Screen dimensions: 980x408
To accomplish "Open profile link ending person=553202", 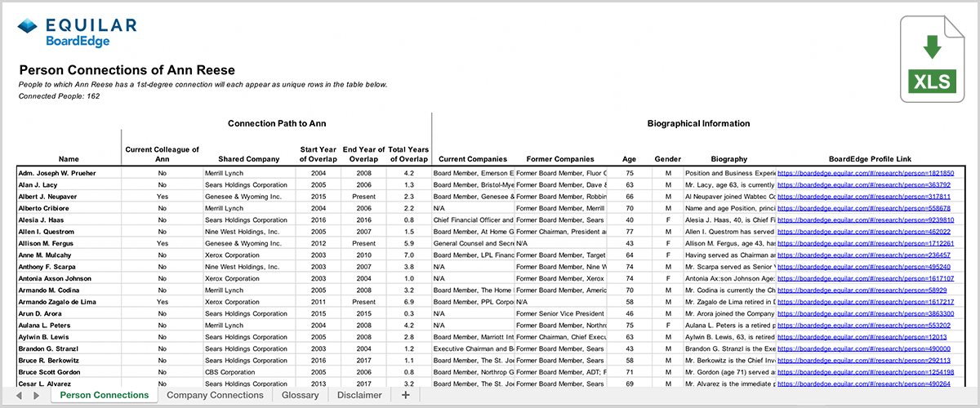I will pos(864,325).
